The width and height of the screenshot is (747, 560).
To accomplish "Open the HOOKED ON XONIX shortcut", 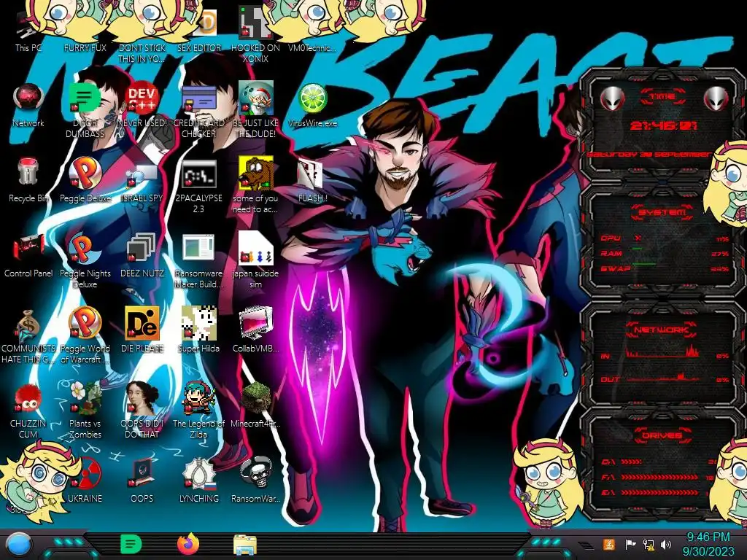I will (x=256, y=36).
